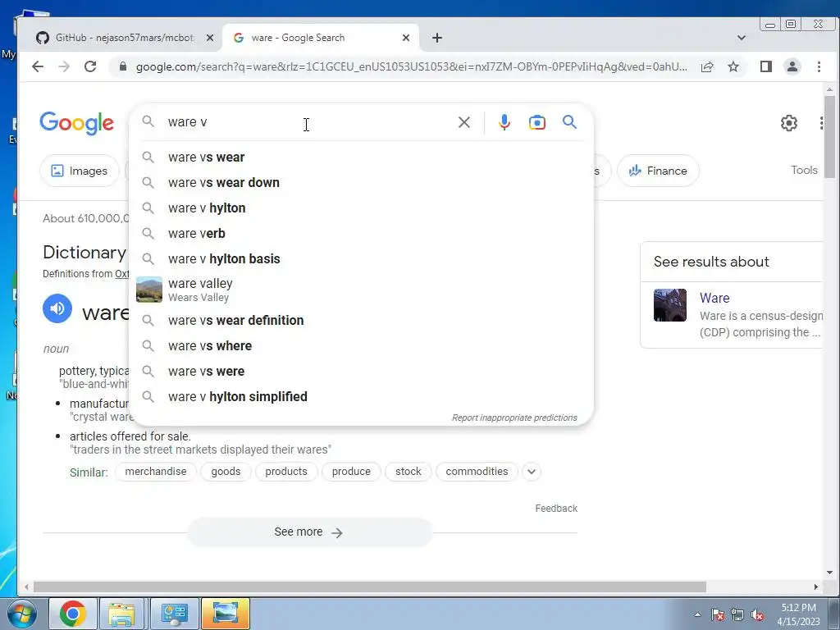Clear the search box with the X icon
This screenshot has width=840, height=630.
point(464,122)
